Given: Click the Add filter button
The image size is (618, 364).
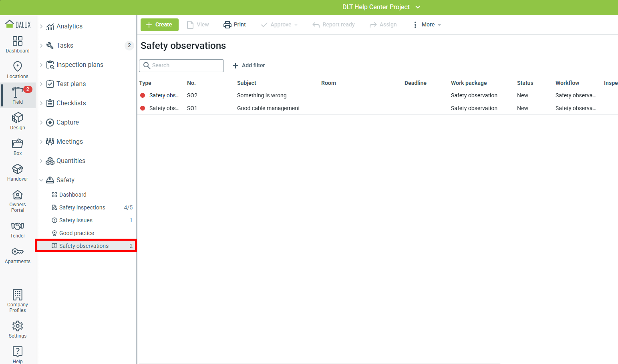Looking at the screenshot, I should [249, 65].
